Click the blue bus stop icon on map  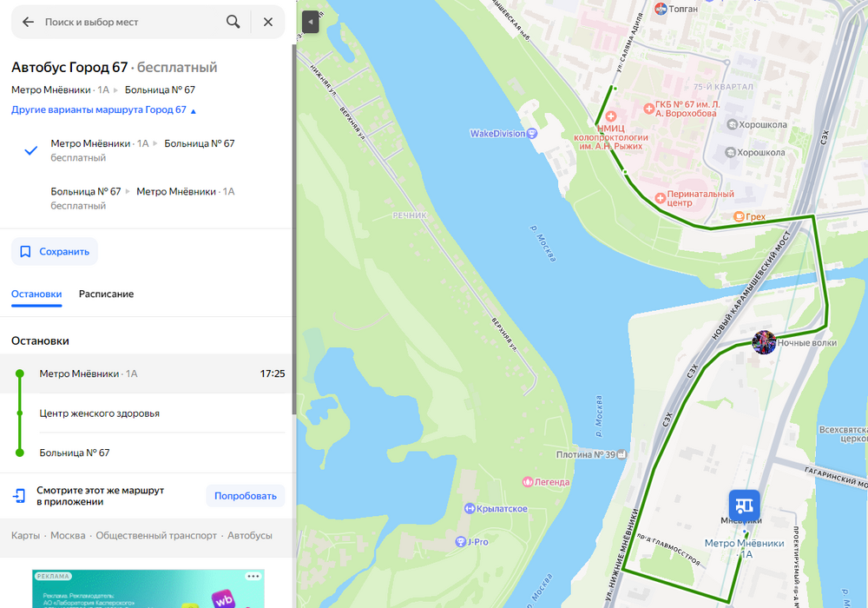744,505
